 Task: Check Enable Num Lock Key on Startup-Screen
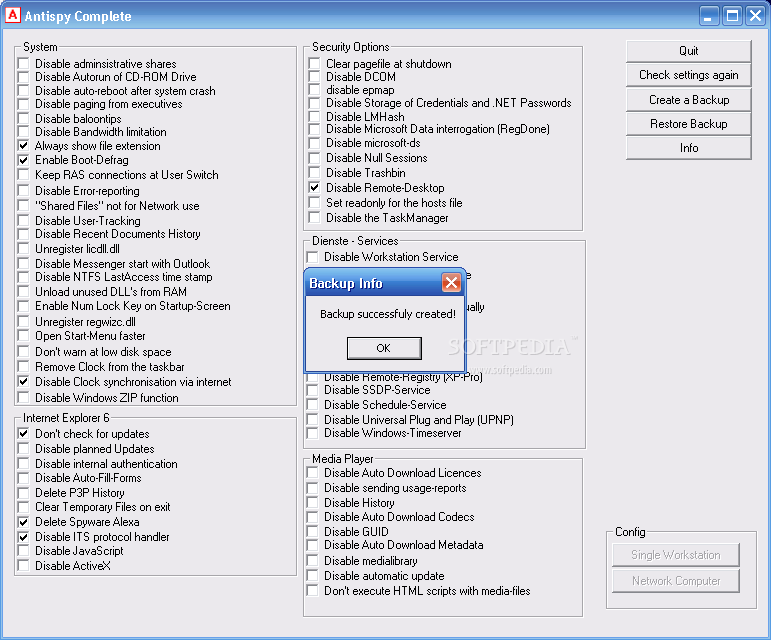23,306
